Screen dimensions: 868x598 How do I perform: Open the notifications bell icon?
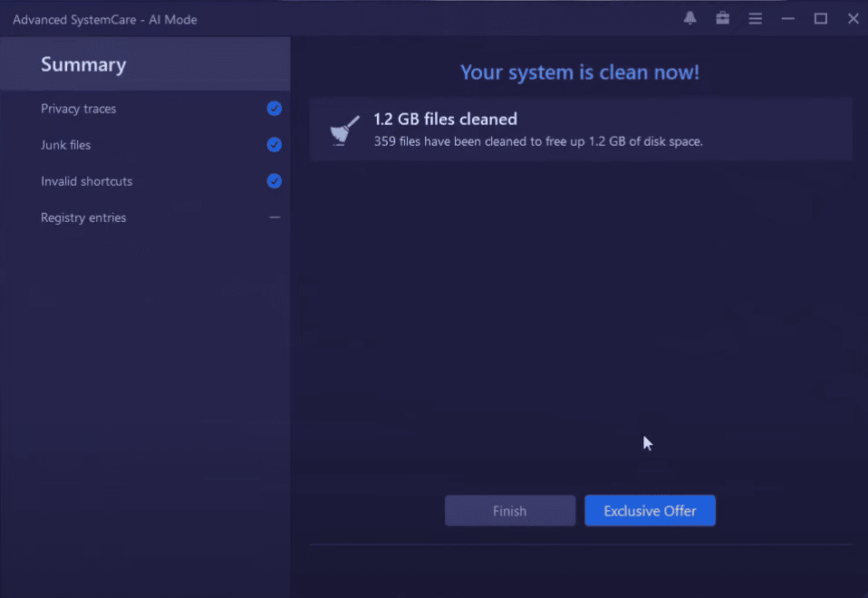(x=690, y=18)
